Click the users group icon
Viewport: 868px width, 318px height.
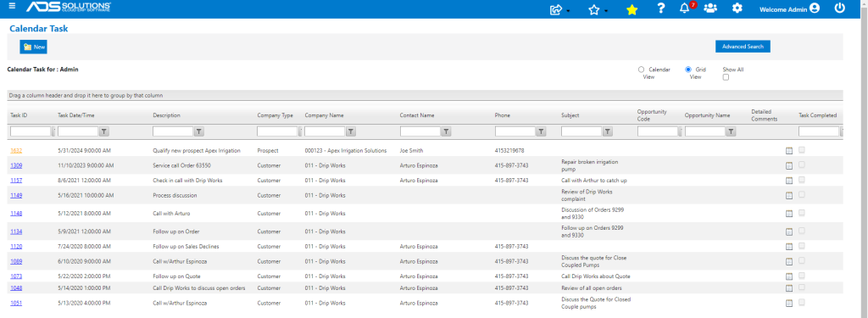click(x=710, y=8)
